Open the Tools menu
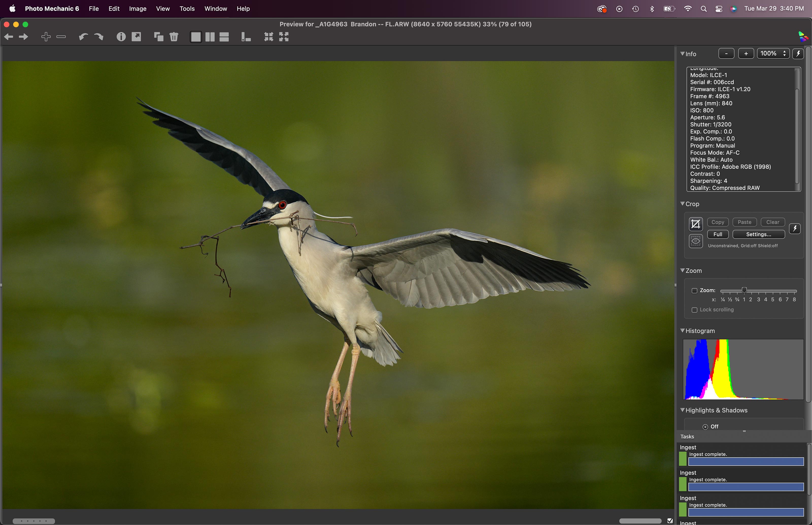The image size is (812, 525). pos(187,9)
